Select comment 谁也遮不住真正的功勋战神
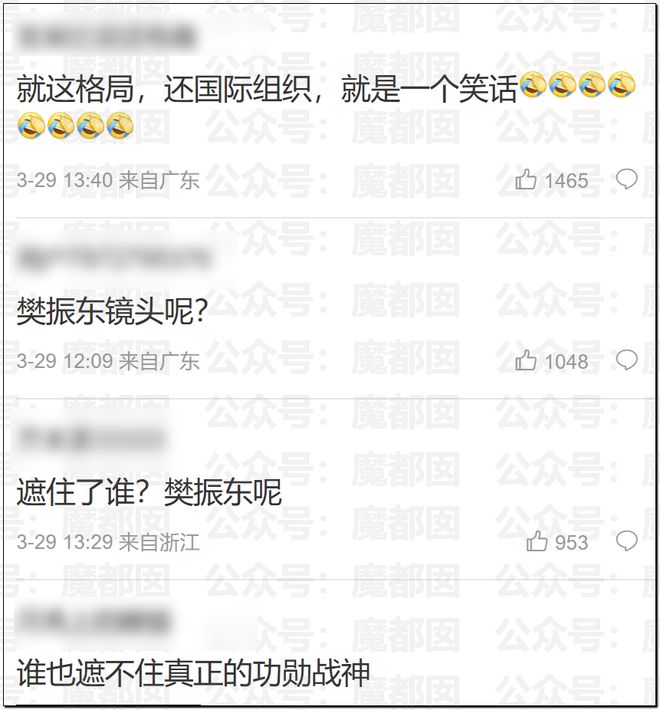Screen dimensions: 660x710 pos(193,673)
